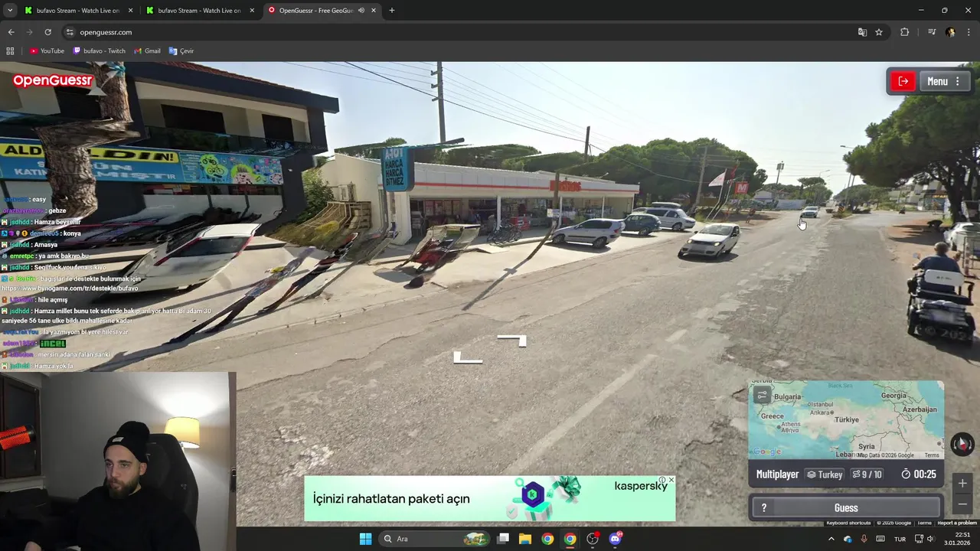Open File Explorer from the taskbar
The height and width of the screenshot is (551, 980).
coord(525,539)
